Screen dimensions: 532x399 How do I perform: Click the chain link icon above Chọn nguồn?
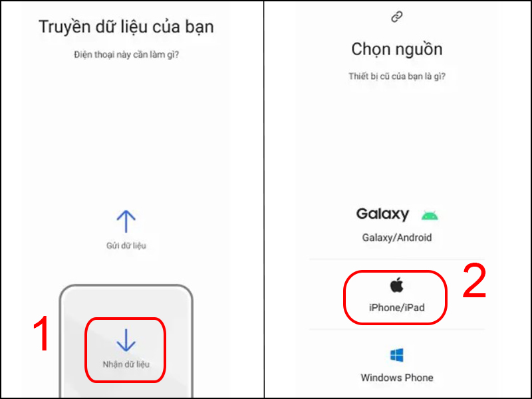tap(397, 17)
